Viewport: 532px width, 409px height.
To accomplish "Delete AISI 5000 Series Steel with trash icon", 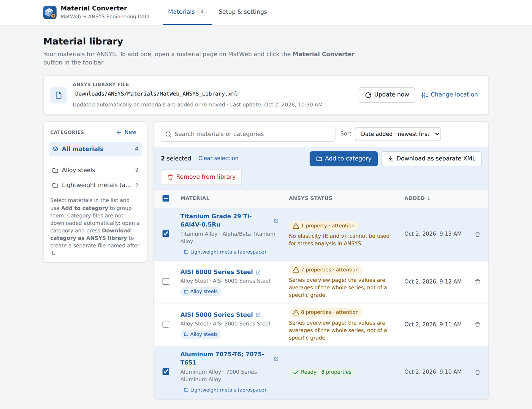I will tap(478, 325).
